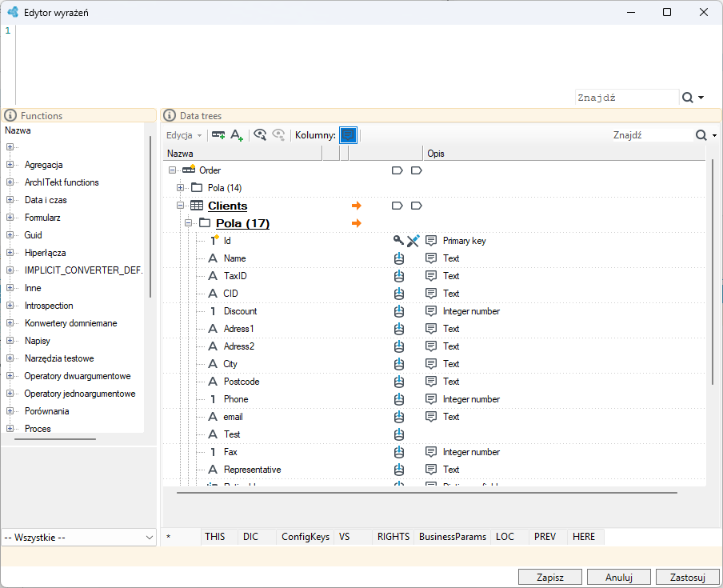Click the comment icon in the Phone row

[x=430, y=399]
